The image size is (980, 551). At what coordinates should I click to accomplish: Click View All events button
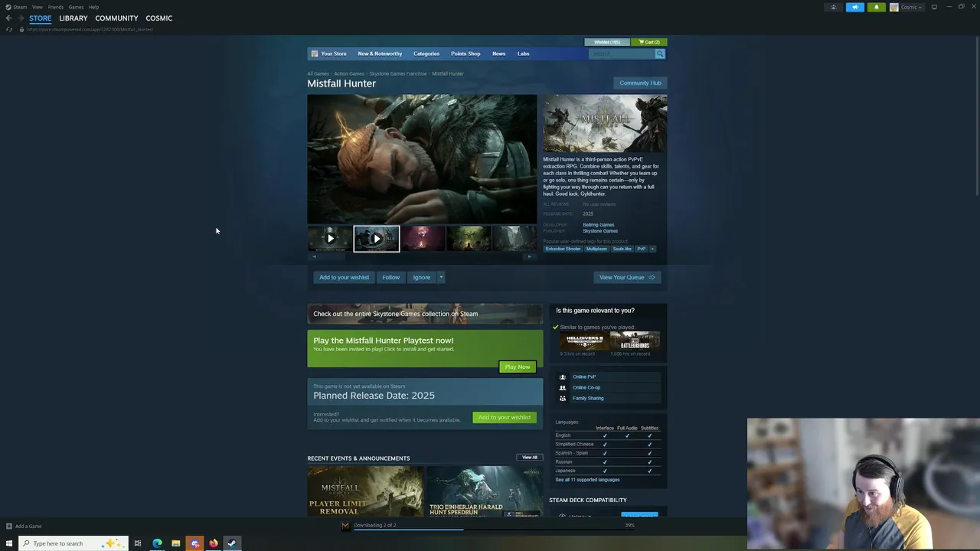(x=529, y=458)
